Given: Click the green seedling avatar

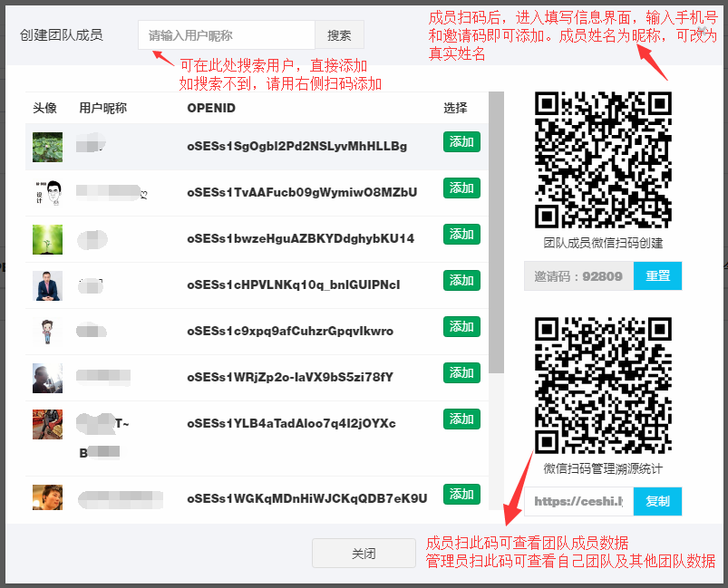Looking at the screenshot, I should [47, 239].
